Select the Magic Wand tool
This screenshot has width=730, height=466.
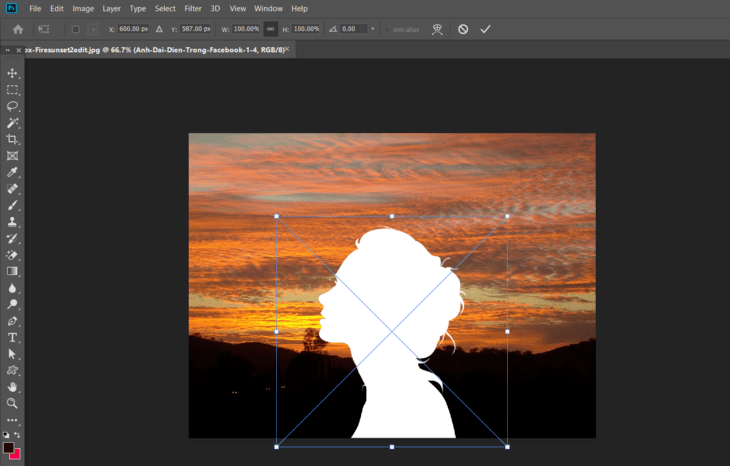[12, 123]
